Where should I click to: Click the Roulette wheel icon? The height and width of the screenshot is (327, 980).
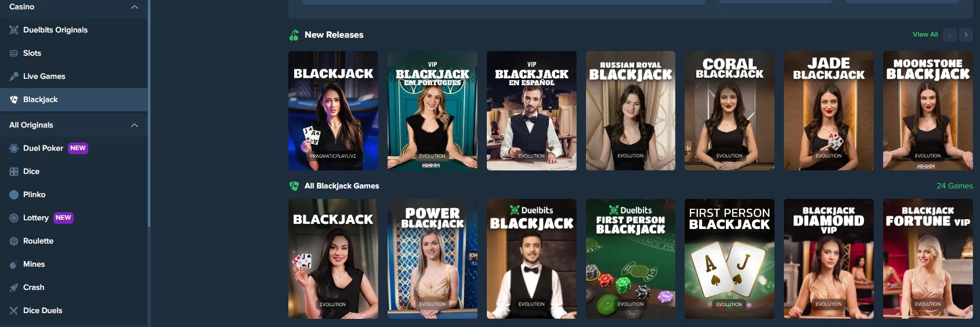pos(14,241)
